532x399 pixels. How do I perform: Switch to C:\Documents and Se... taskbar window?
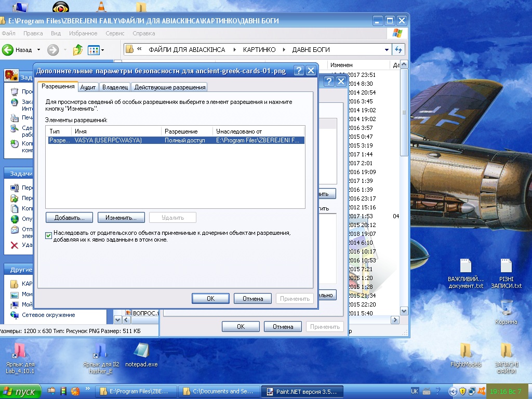pos(219,392)
